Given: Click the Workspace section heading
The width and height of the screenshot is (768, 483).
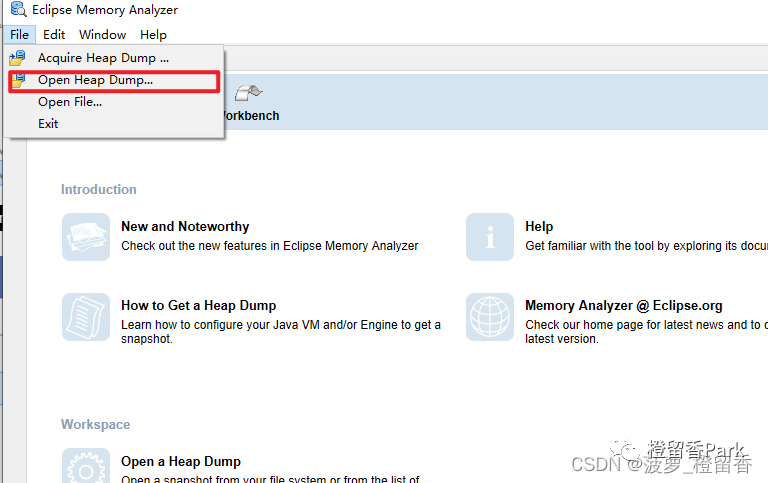Looking at the screenshot, I should pyautogui.click(x=96, y=424).
